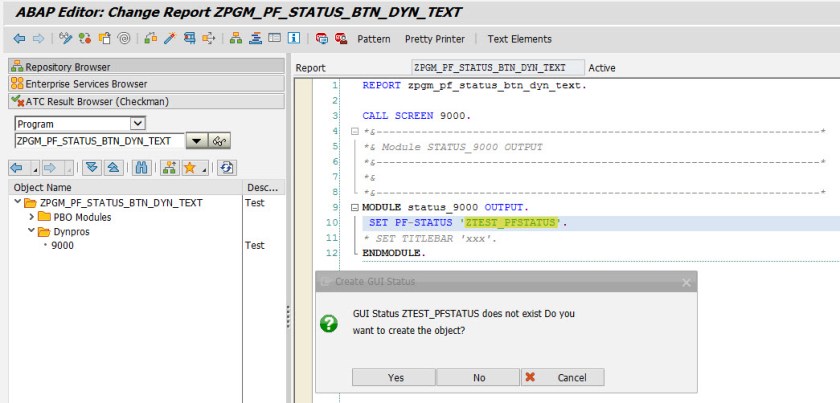The width and height of the screenshot is (840, 403).
Task: Run the syntax Check icon
Action: click(x=151, y=39)
